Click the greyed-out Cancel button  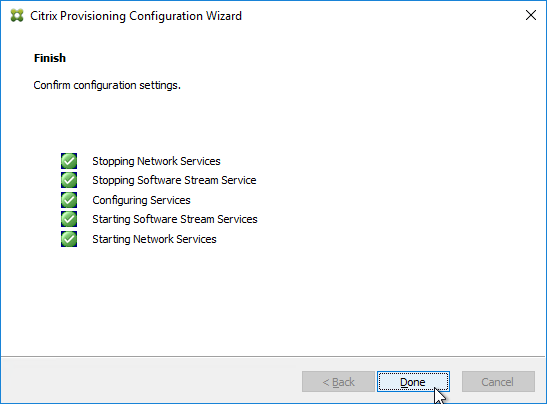click(498, 382)
